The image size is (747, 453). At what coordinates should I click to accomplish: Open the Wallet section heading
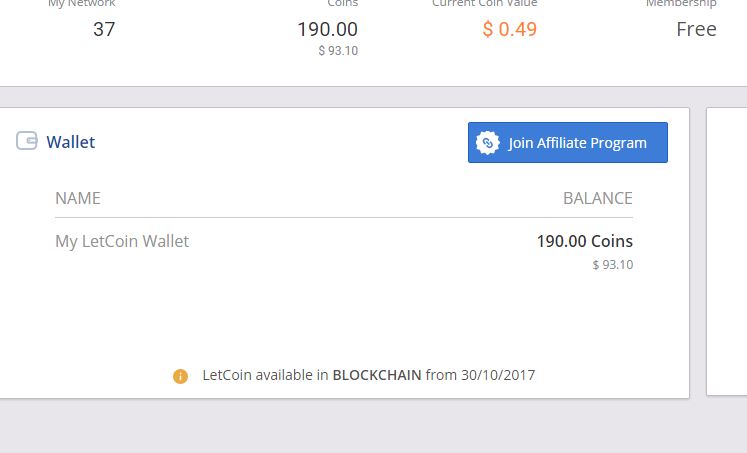point(70,142)
